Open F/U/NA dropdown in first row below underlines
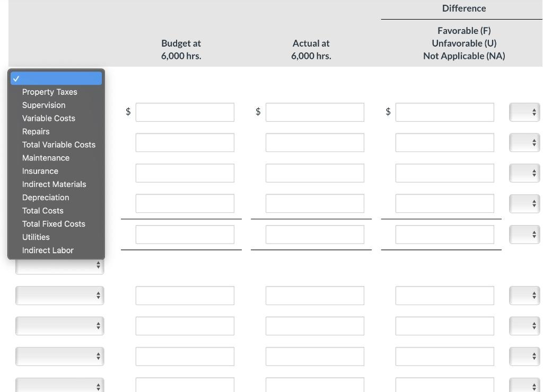 [x=524, y=296]
